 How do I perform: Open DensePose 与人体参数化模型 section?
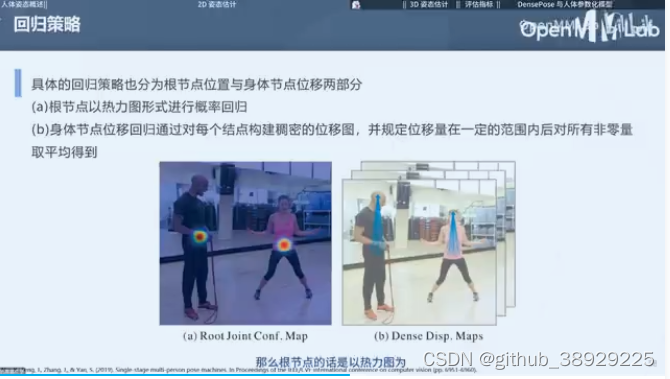(x=565, y=4)
